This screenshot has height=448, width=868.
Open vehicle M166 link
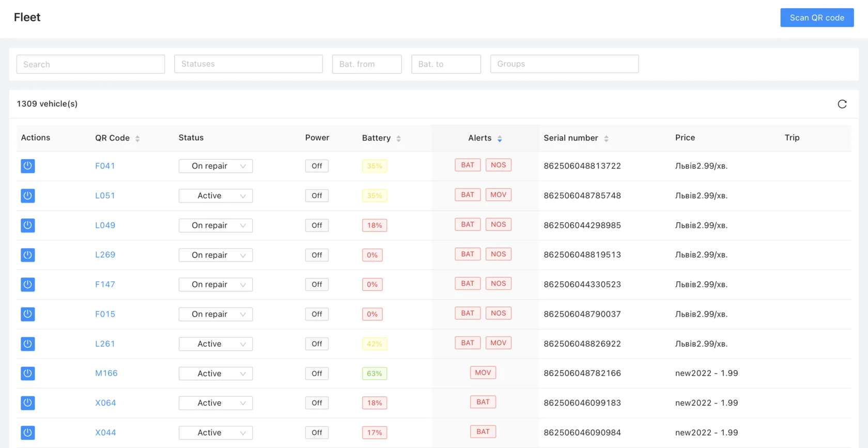[x=106, y=373]
